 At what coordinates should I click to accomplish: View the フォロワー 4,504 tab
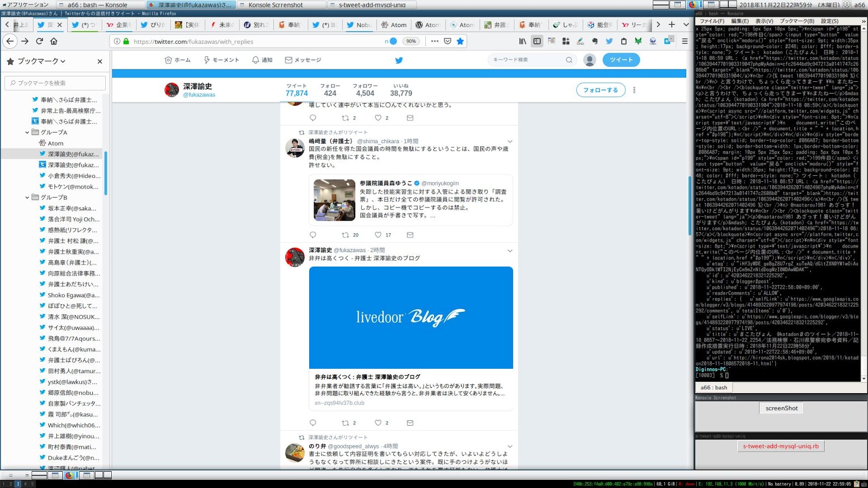[365, 90]
